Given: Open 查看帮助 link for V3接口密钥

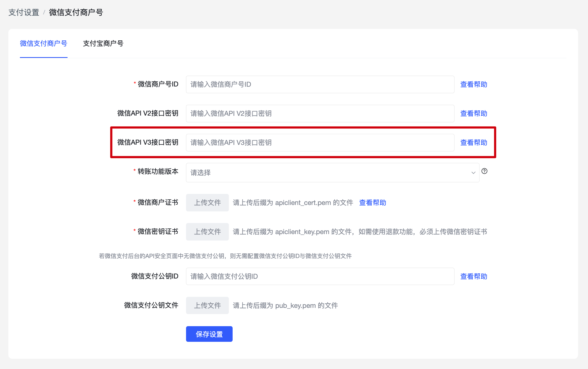Looking at the screenshot, I should point(474,142).
